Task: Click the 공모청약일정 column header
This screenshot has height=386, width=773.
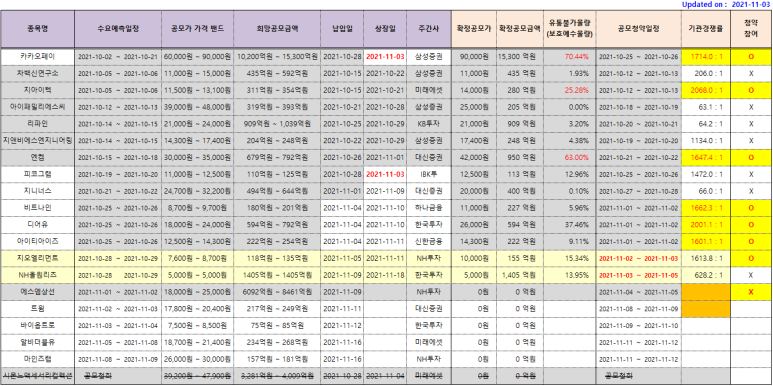Action: [638, 29]
